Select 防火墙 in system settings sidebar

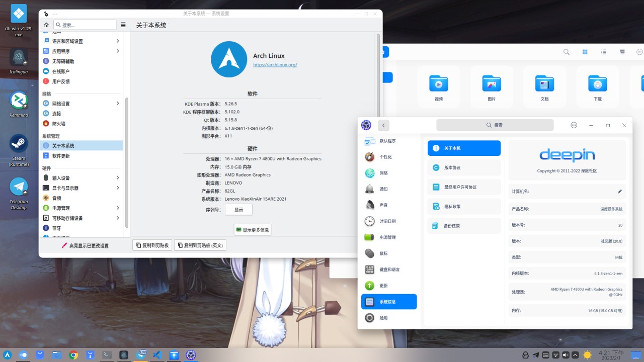(58, 124)
